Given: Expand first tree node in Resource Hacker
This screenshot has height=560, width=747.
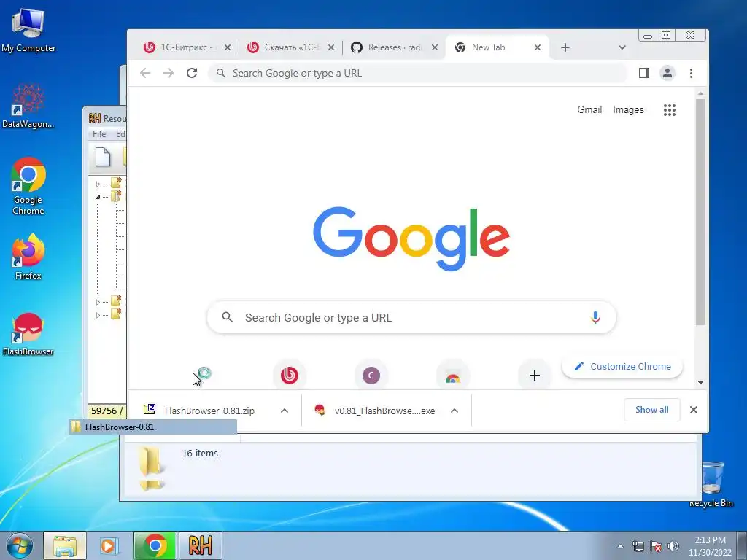Looking at the screenshot, I should pos(98,184).
